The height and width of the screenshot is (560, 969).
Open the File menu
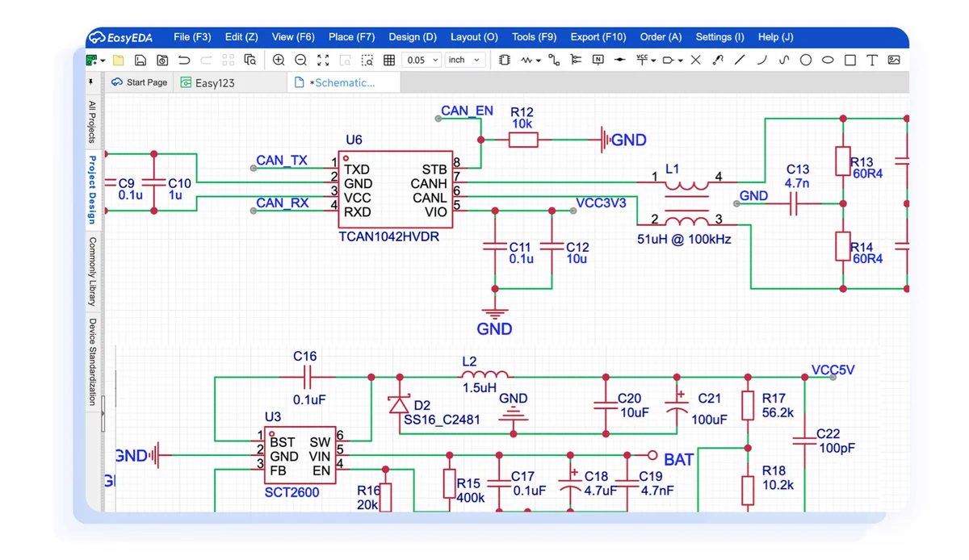point(192,37)
